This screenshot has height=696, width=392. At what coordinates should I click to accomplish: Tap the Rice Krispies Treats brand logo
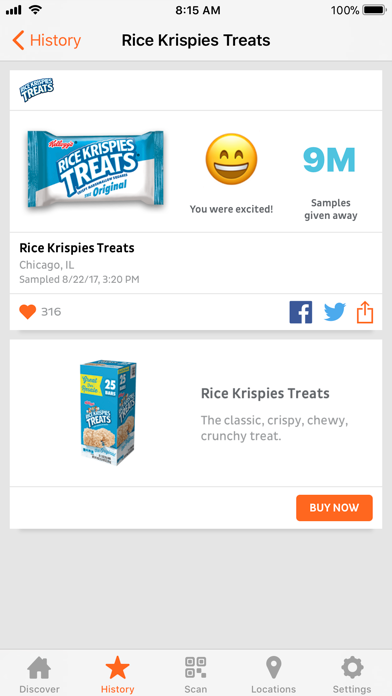[x=36, y=90]
